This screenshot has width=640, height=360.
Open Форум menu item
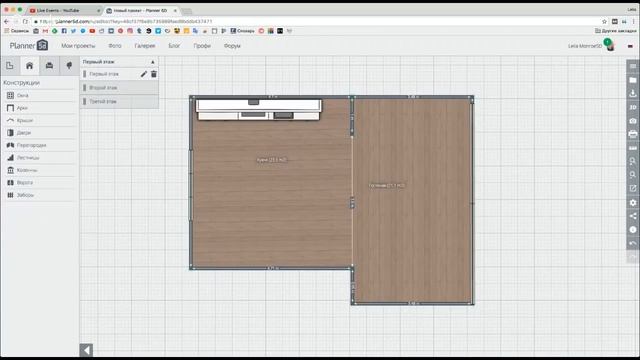pyautogui.click(x=232, y=46)
